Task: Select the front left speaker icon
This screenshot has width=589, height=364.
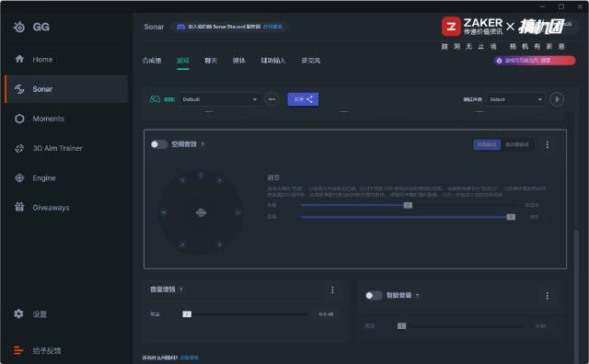Action: tap(182, 180)
